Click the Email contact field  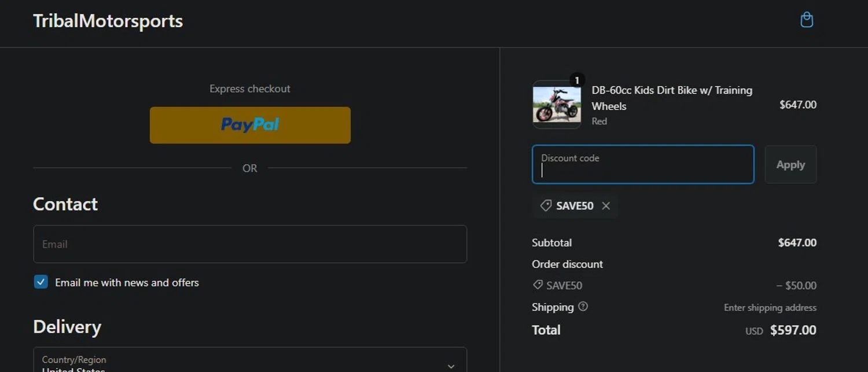click(x=250, y=244)
